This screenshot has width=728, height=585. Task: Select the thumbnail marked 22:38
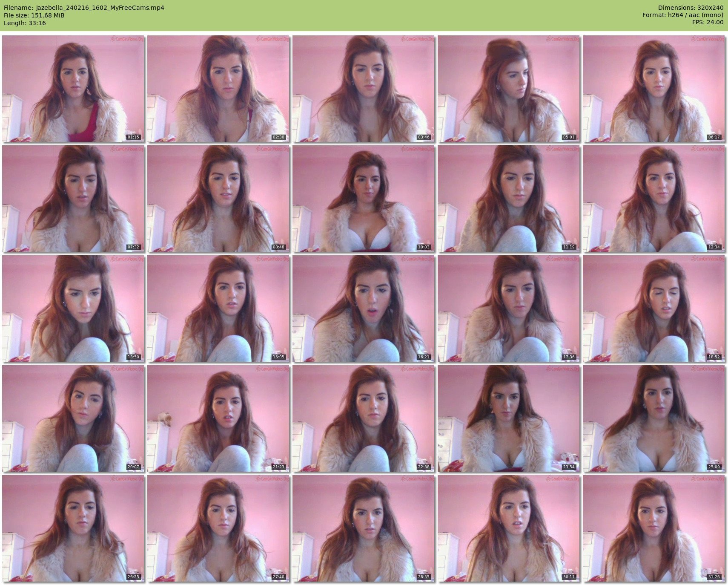click(x=364, y=418)
